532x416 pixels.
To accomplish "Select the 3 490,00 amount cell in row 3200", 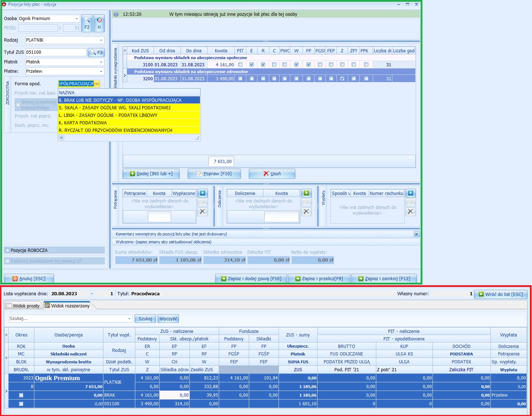I will pyautogui.click(x=221, y=78).
